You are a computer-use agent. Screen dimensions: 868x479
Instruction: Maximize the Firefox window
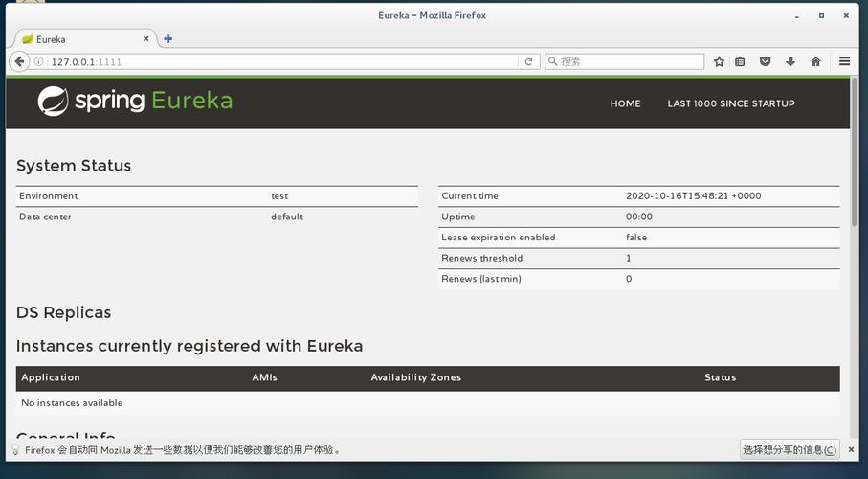(x=821, y=16)
